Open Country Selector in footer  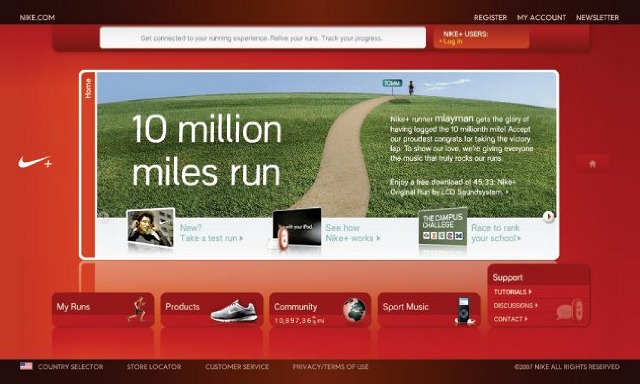(x=71, y=366)
